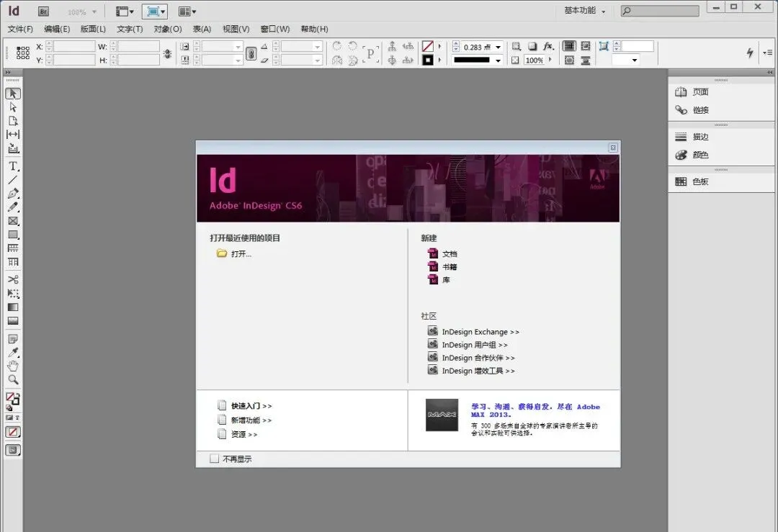Click the black stroke swatch in control bar
Image resolution: width=778 pixels, height=532 pixels.
(x=428, y=60)
